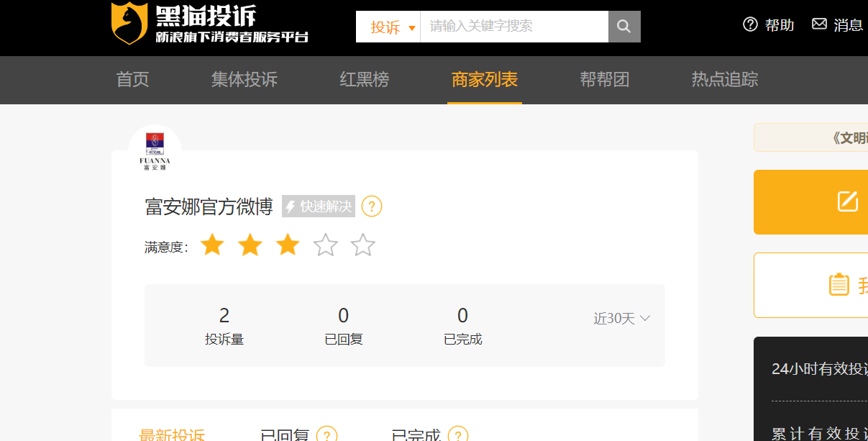Select the 热点追踪 navigation item
Image resolution: width=868 pixels, height=441 pixels.
pyautogui.click(x=724, y=80)
